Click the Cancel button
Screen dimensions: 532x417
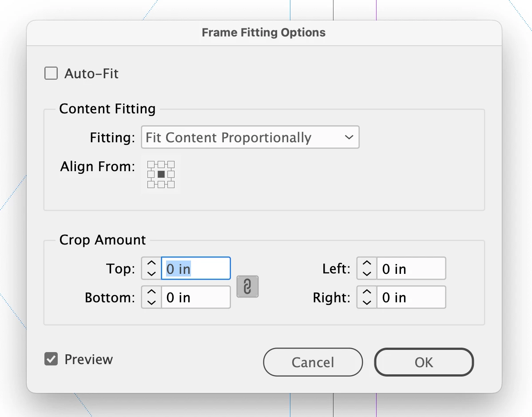[x=313, y=362]
